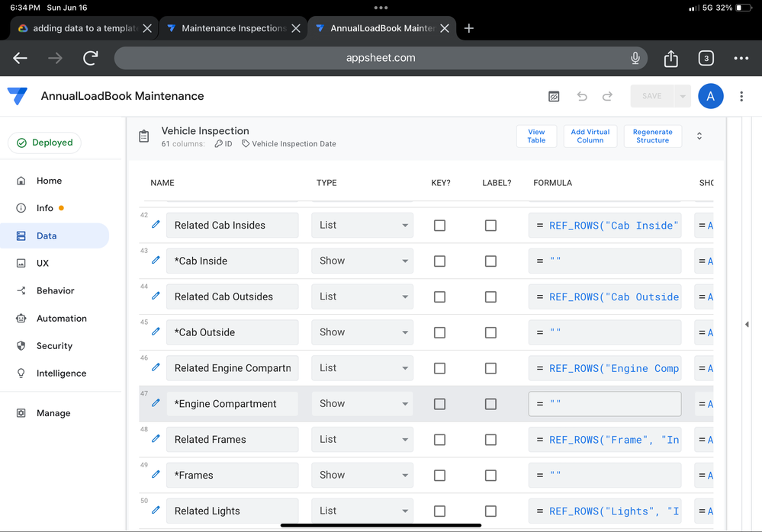
Task: Edit column Related Cab Insides pencil
Action: 156,224
